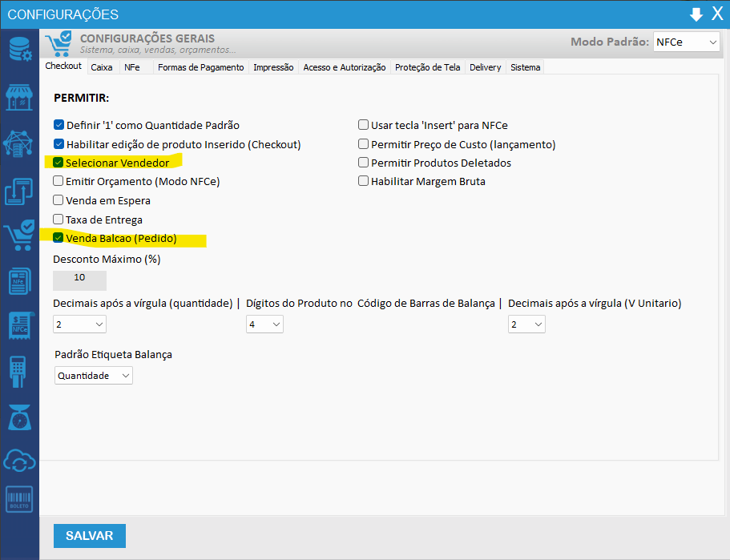Go to the Delivery tab

(x=485, y=67)
